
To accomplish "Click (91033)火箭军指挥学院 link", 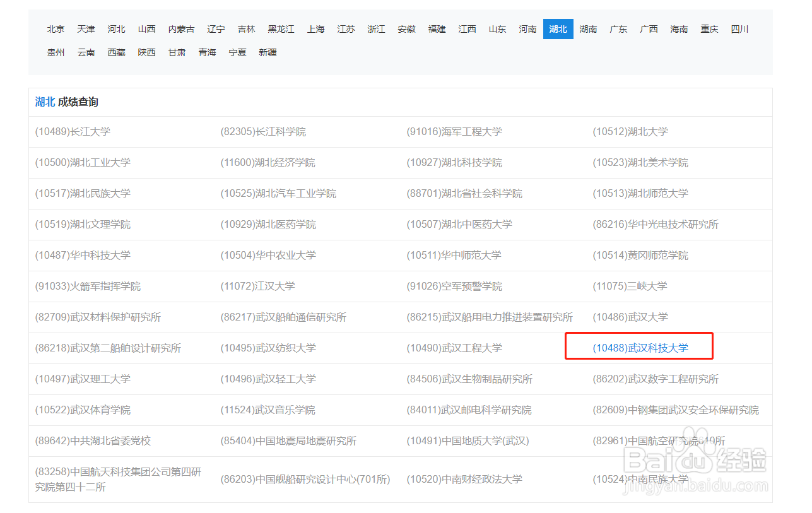I will pyautogui.click(x=88, y=286).
